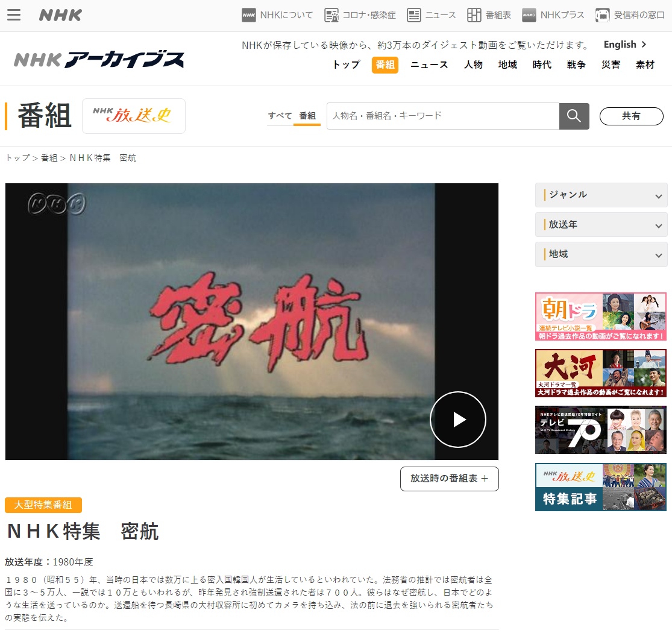Select the 人物 navigation item
Screen dimensions: 672x639
(473, 65)
